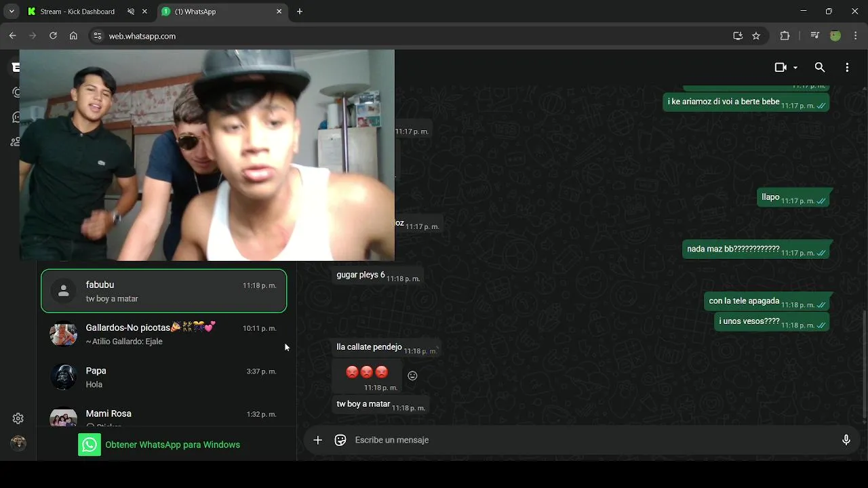The image size is (868, 488).
Task: Search within the open chat
Action: (x=820, y=67)
